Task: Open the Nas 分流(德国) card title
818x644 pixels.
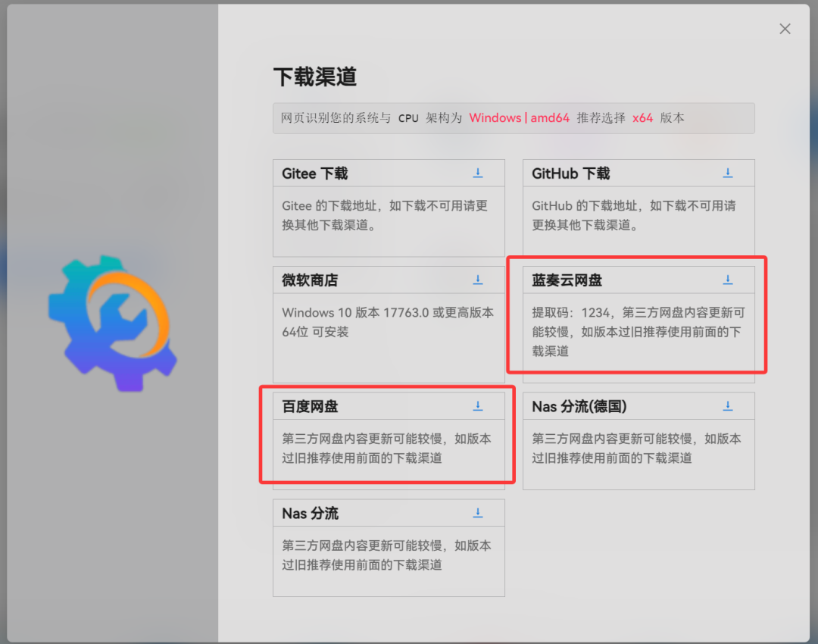Action: tap(579, 406)
